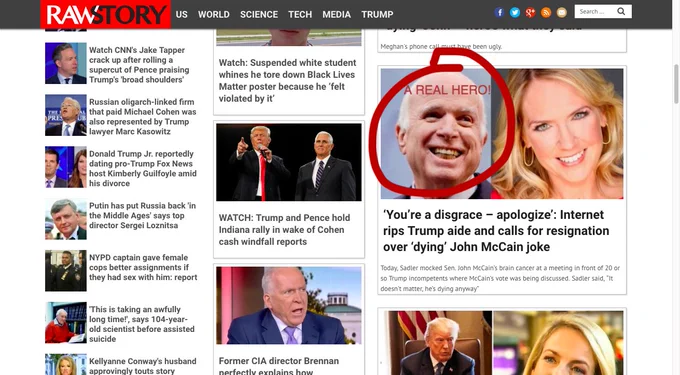Open the Google Plus icon in header
680x375 pixels.
(x=530, y=13)
